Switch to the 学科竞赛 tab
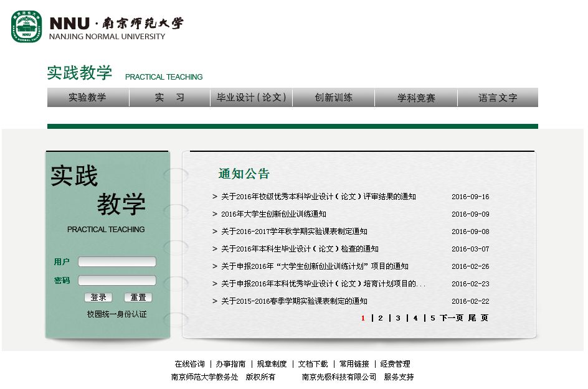588x389 pixels. [x=416, y=98]
